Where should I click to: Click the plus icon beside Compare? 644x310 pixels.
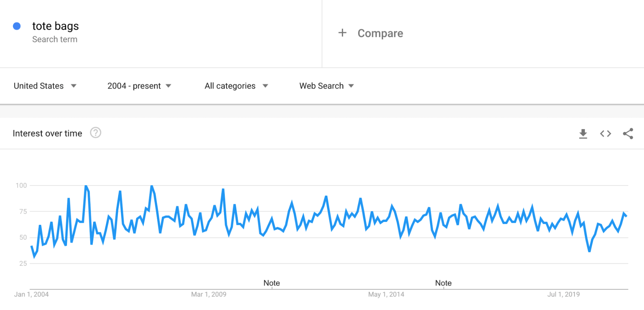point(342,33)
